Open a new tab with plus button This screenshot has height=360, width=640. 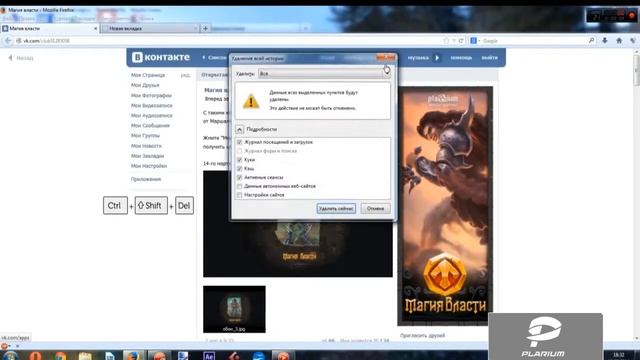pyautogui.click(x=205, y=29)
